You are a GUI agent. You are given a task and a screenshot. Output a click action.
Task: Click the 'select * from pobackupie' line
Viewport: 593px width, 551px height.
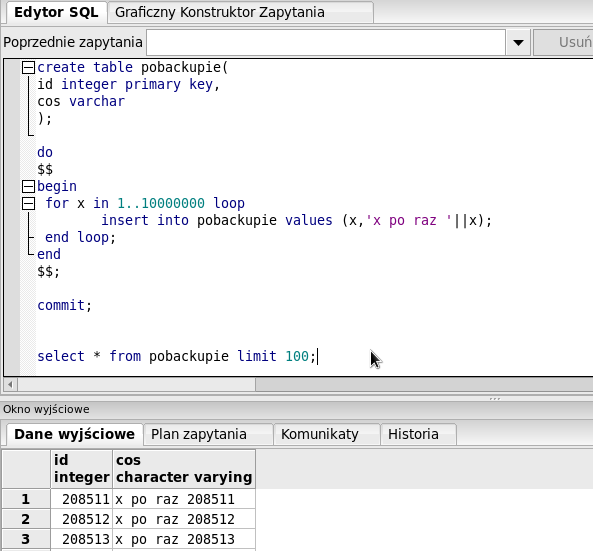[133, 356]
